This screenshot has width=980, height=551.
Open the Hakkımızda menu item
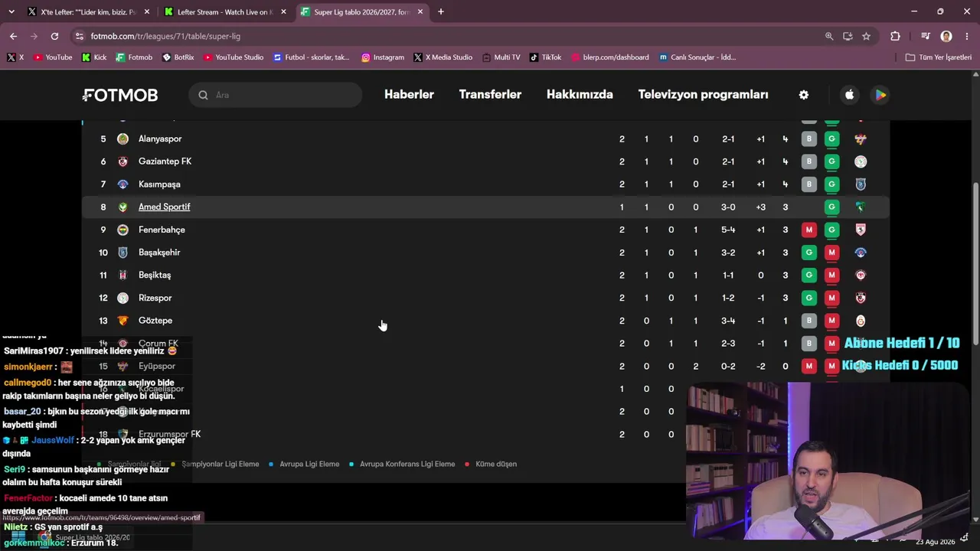click(x=580, y=95)
